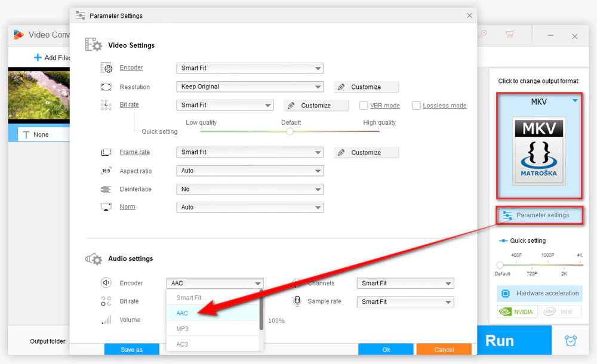The height and width of the screenshot is (364, 597).
Task: Click the Resolution Customize button
Action: (367, 87)
